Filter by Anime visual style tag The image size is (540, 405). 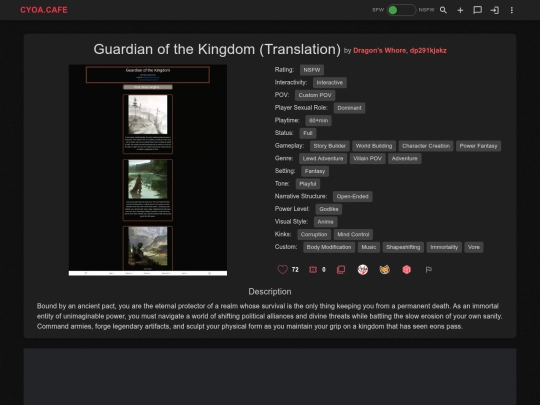pyautogui.click(x=325, y=222)
